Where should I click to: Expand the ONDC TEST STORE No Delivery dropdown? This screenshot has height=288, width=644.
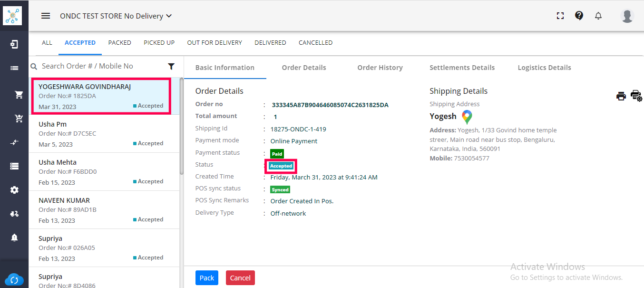[116, 16]
